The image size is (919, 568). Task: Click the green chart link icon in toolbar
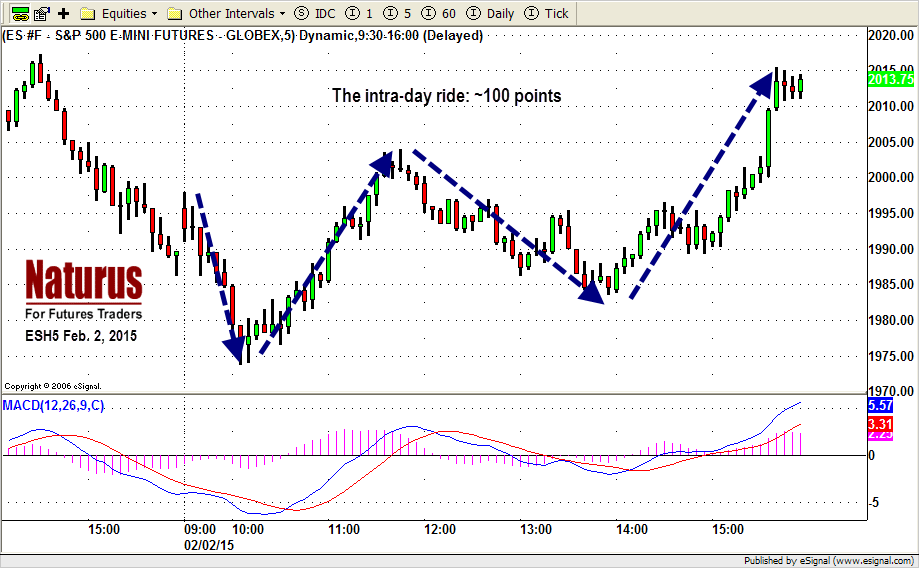[x=19, y=14]
